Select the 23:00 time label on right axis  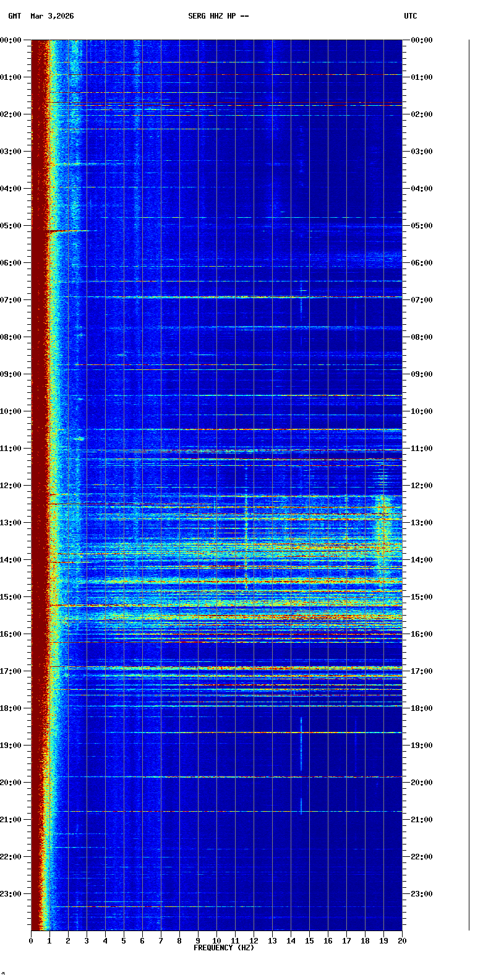point(422,894)
